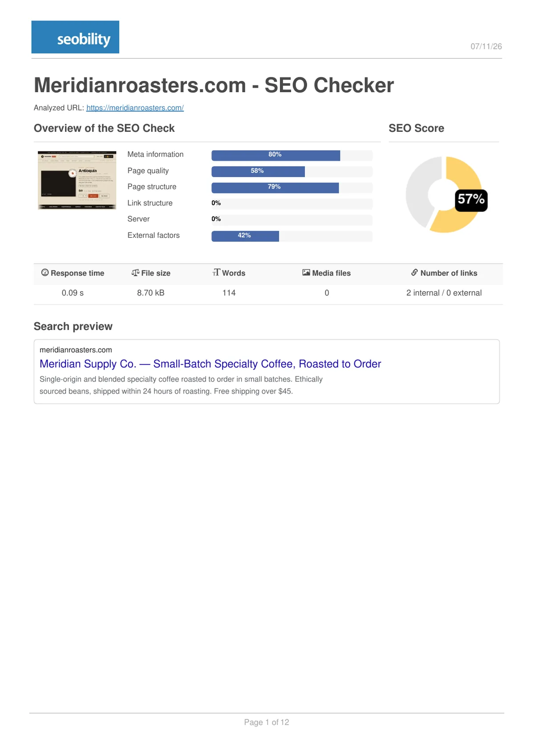534x756 pixels.
Task: Open the Meridian Supply Co. search preview title
Action: click(210, 364)
